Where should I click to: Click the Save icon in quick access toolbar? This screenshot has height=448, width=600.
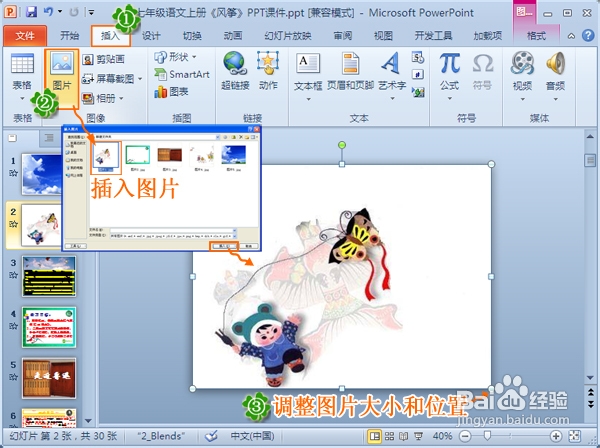click(31, 12)
